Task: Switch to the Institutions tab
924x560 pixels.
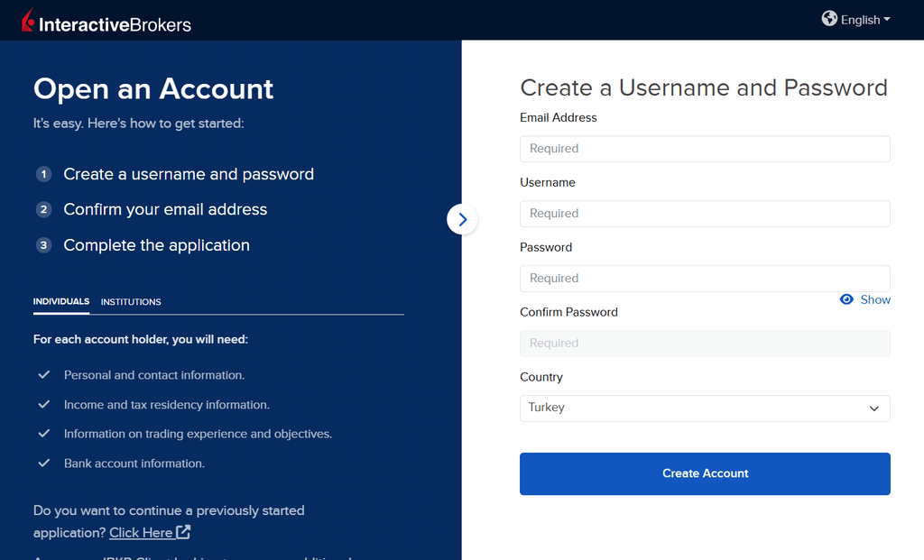Action: click(x=131, y=302)
